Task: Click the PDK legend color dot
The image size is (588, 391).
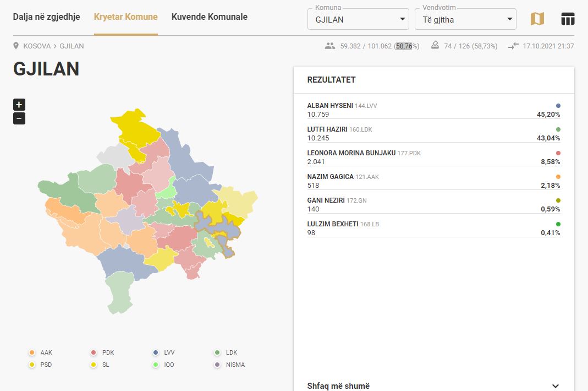Action: pyautogui.click(x=94, y=352)
